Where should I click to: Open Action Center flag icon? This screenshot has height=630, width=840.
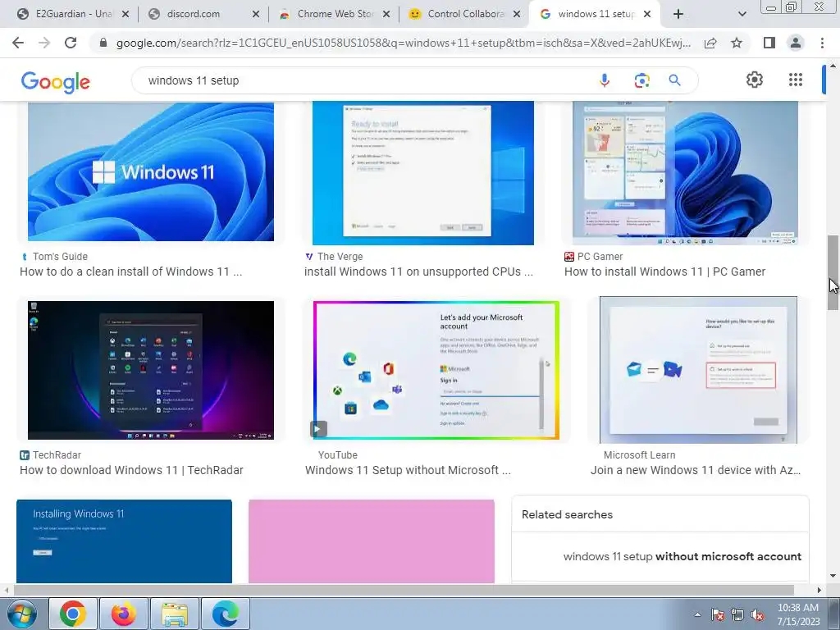pos(718,614)
